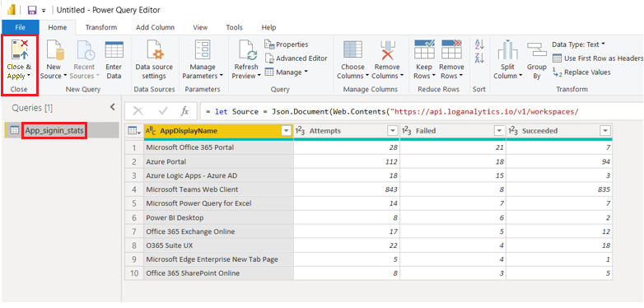Select Microsoft Edge Enterprise New Tab Page cell
The width and height of the screenshot is (644, 308).
coord(218,259)
